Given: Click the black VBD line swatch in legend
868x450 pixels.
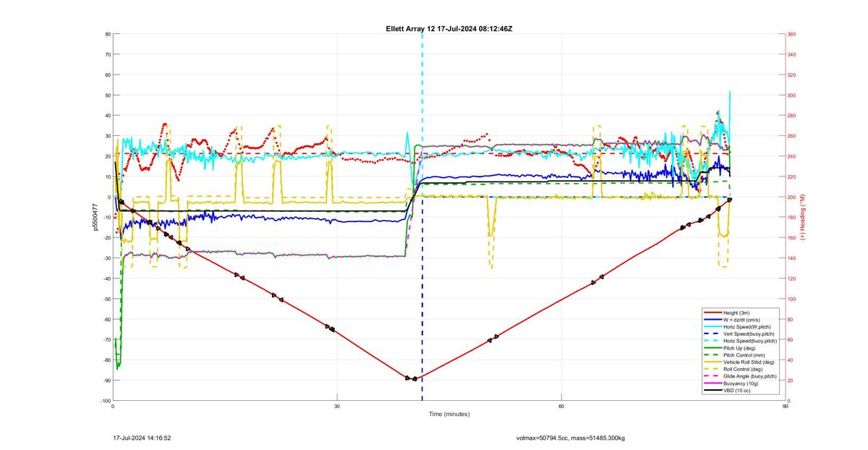Looking at the screenshot, I should (713, 390).
